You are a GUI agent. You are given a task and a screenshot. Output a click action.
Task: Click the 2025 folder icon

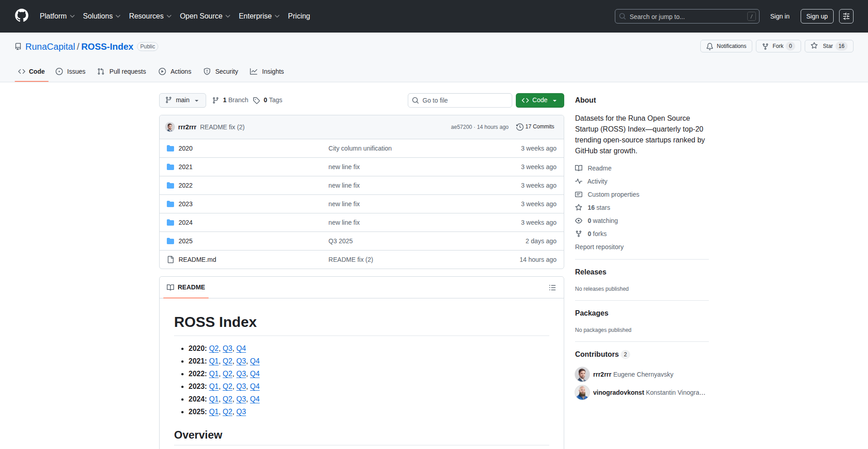(170, 241)
